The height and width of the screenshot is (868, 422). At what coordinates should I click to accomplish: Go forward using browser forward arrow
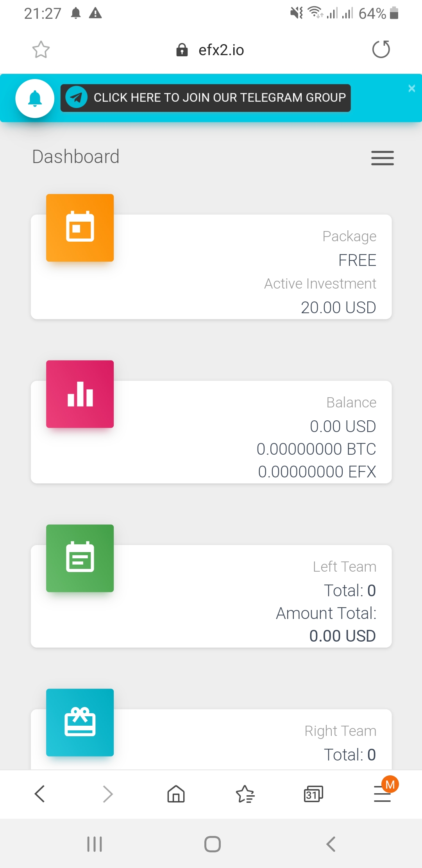tap(108, 794)
